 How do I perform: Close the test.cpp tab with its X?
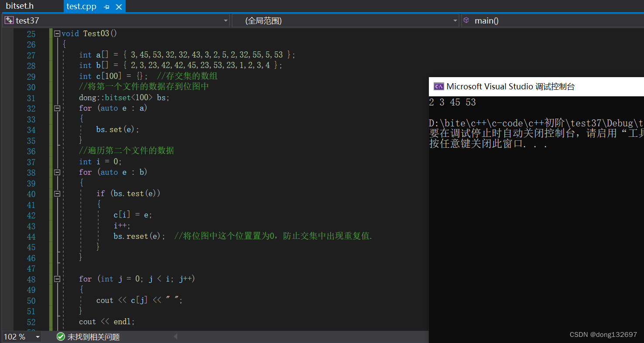(x=119, y=7)
